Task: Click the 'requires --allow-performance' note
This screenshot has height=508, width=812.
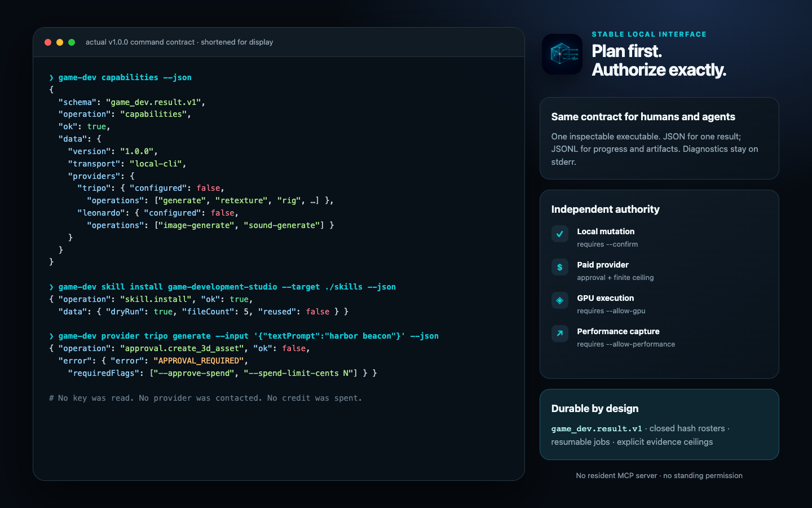Action: (626, 344)
